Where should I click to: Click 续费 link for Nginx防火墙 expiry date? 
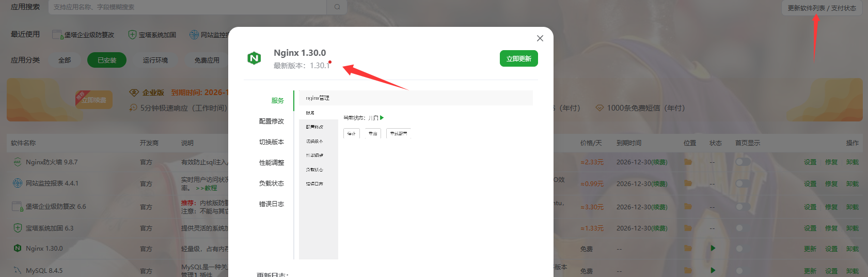point(659,162)
